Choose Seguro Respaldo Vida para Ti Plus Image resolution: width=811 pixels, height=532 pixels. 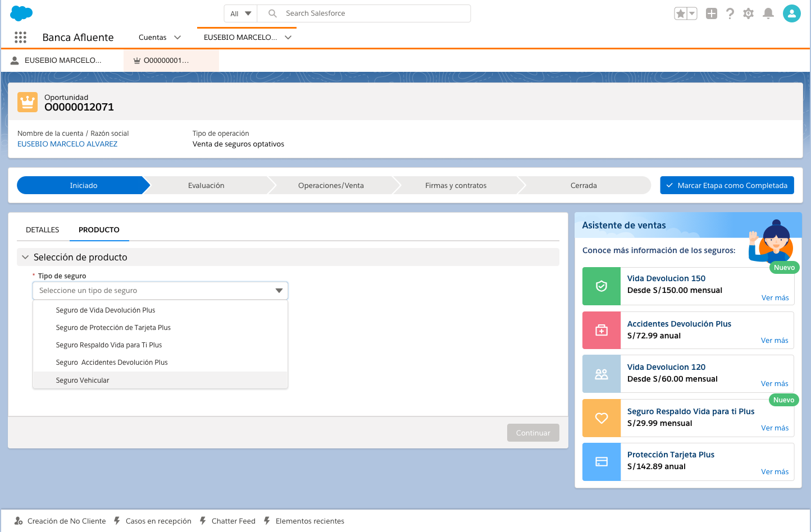[x=160, y=345]
